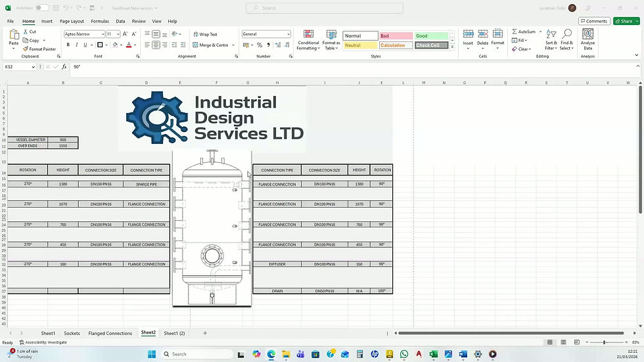
Task: Apply underline formatting
Action: tap(85, 45)
